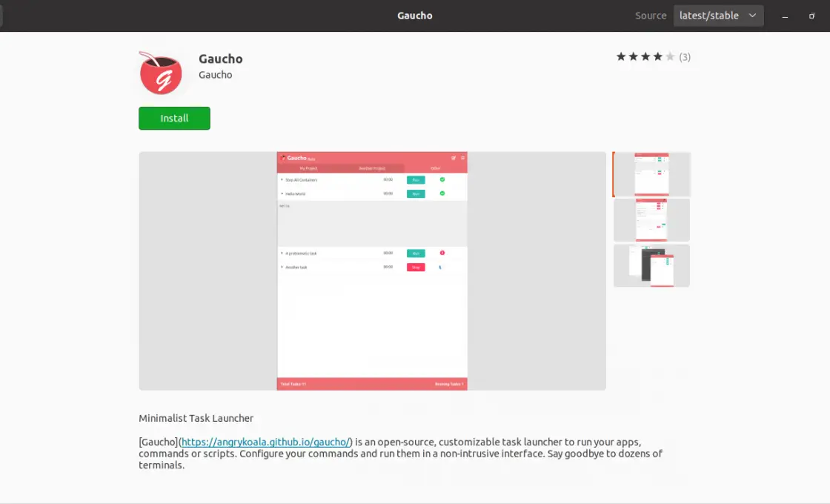Select the second screenshot thumbnail
The image size is (830, 504).
coord(651,220)
